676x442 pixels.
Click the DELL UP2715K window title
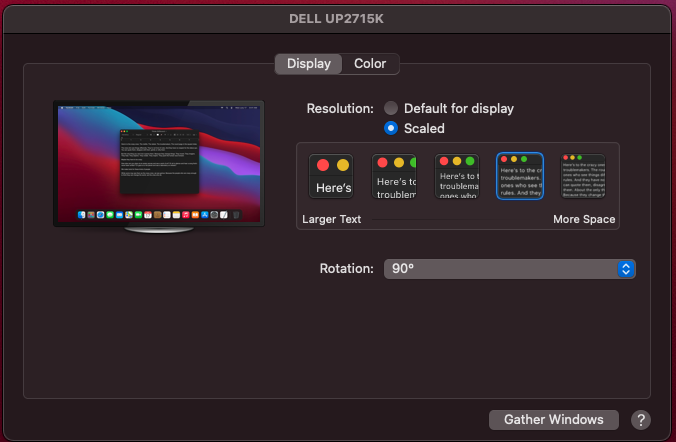click(336, 19)
